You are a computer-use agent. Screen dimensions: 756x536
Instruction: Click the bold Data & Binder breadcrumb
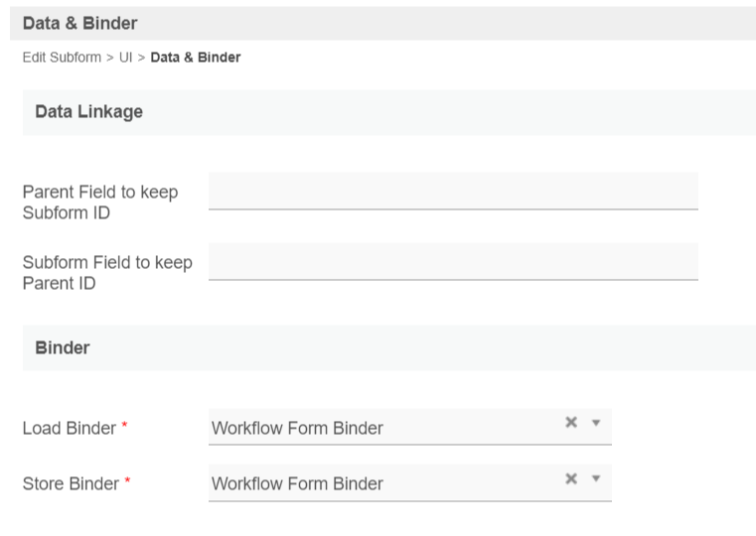tap(196, 58)
